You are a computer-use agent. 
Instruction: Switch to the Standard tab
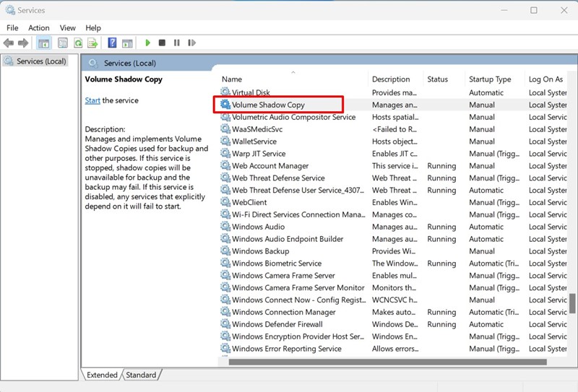(x=141, y=375)
